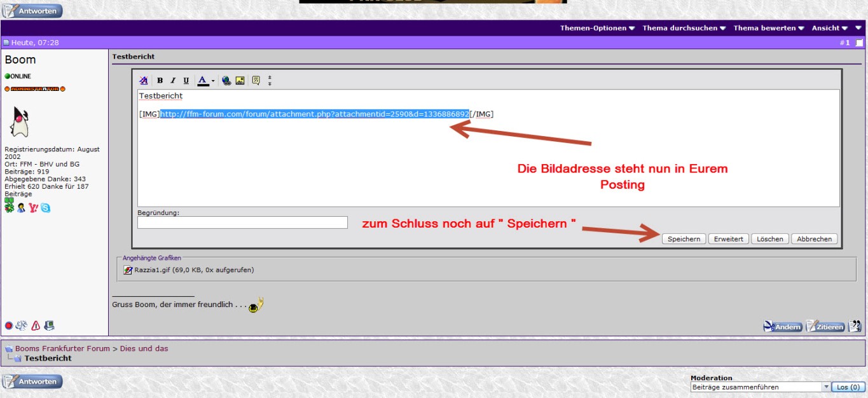
Task: Open the text color dropdown arrow
Action: pos(213,81)
